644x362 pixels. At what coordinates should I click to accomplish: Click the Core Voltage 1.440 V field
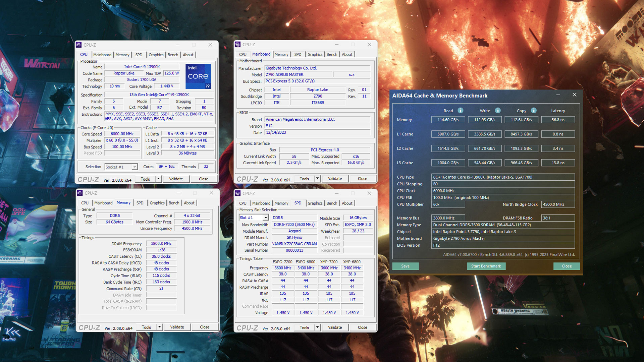(x=167, y=86)
